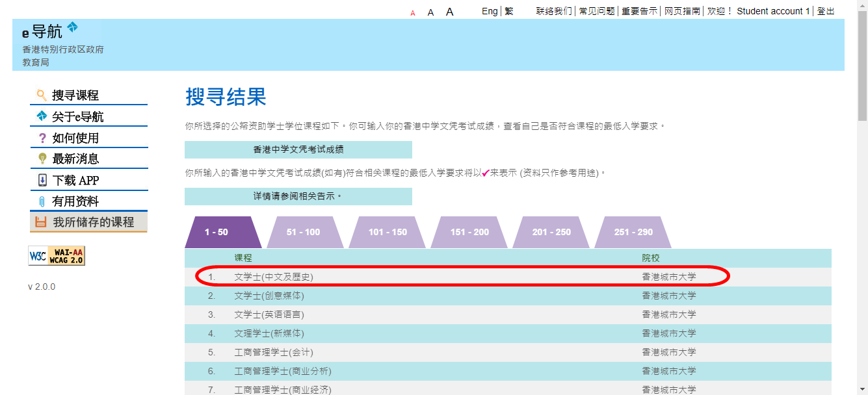The height and width of the screenshot is (395, 868).
Task: Select the 251 - 290 results tab
Action: (x=633, y=232)
